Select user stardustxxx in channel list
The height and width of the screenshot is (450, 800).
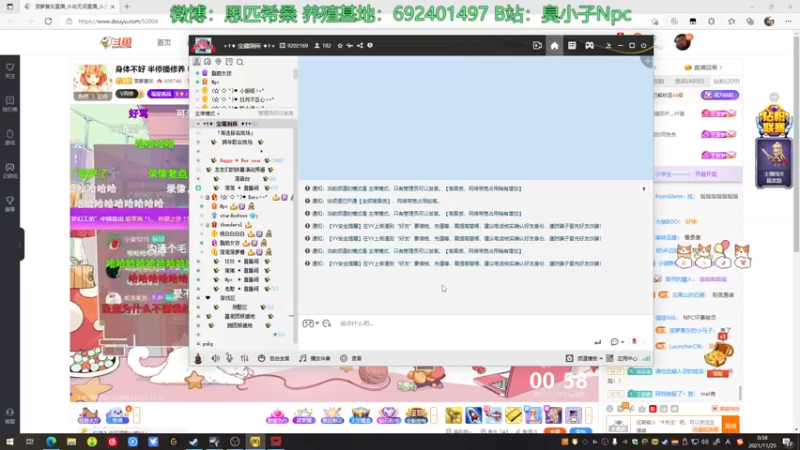click(x=234, y=216)
